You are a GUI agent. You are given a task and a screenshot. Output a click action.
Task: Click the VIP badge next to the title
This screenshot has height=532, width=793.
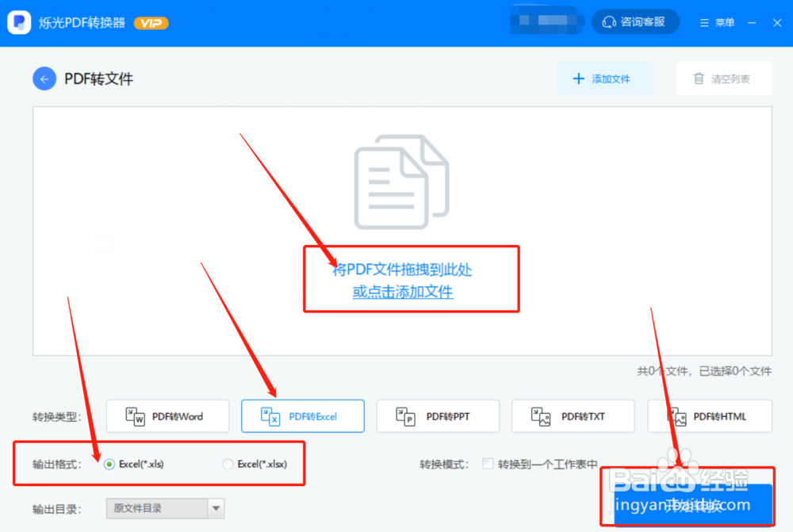click(151, 23)
